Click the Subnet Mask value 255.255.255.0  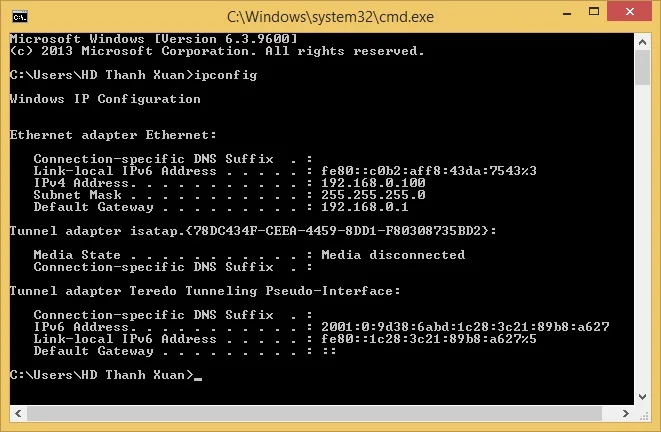(x=373, y=195)
